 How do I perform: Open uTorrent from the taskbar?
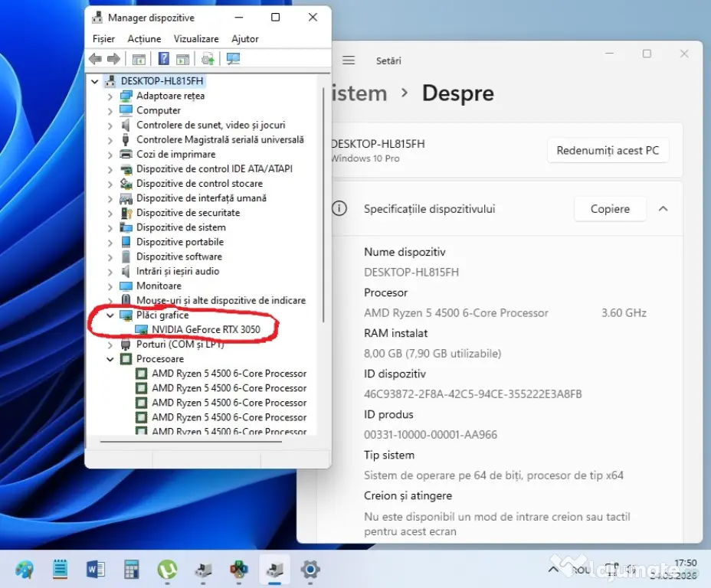pos(167,570)
